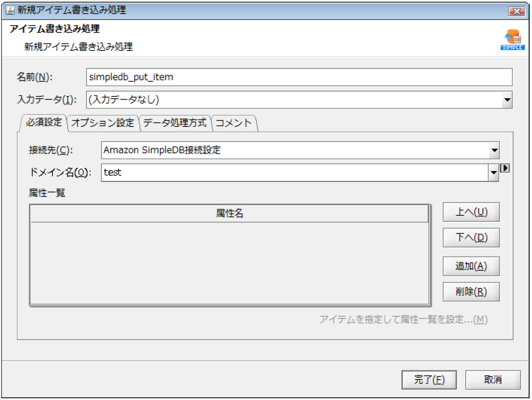Close the 新規アイテム書き込み処理 dialog

(x=516, y=11)
